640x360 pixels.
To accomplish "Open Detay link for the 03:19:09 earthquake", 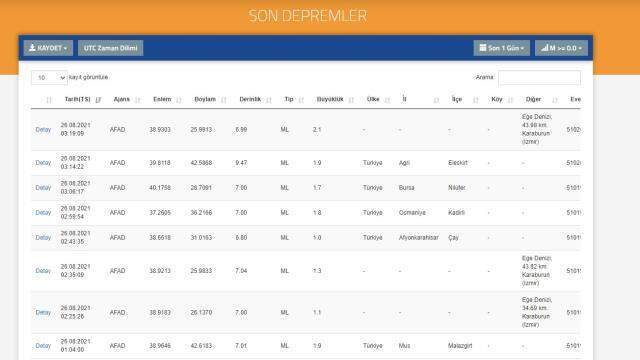I will (x=43, y=129).
